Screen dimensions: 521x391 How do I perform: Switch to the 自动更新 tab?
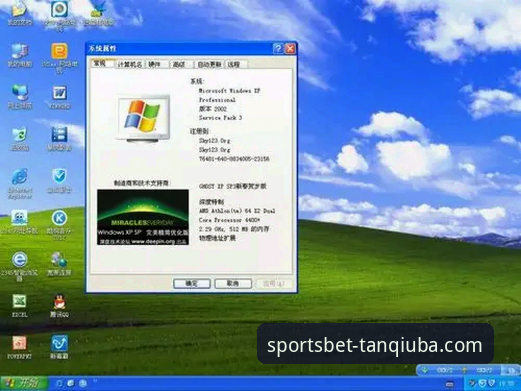209,65
